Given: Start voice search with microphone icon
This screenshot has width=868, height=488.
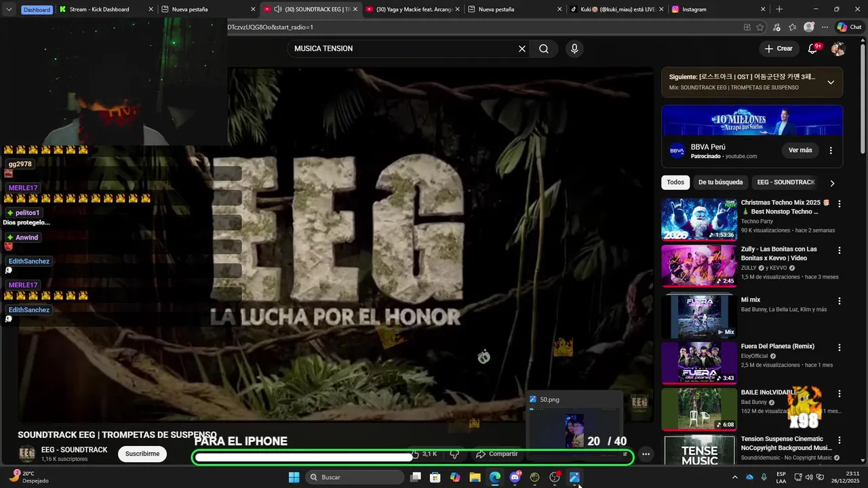Looking at the screenshot, I should pos(574,49).
